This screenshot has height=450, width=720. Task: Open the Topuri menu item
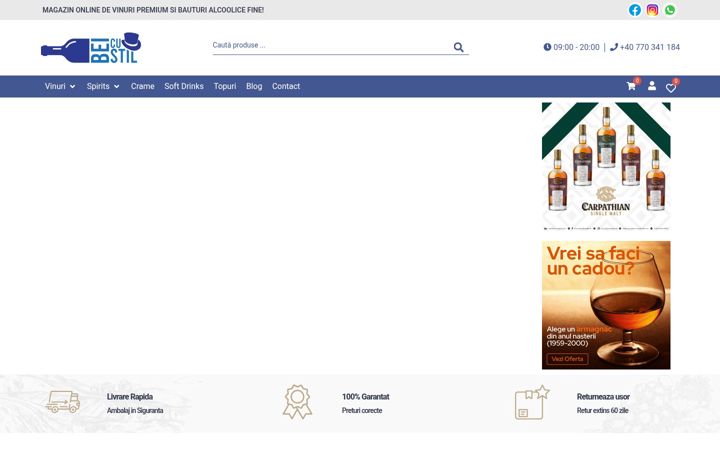pyautogui.click(x=225, y=86)
